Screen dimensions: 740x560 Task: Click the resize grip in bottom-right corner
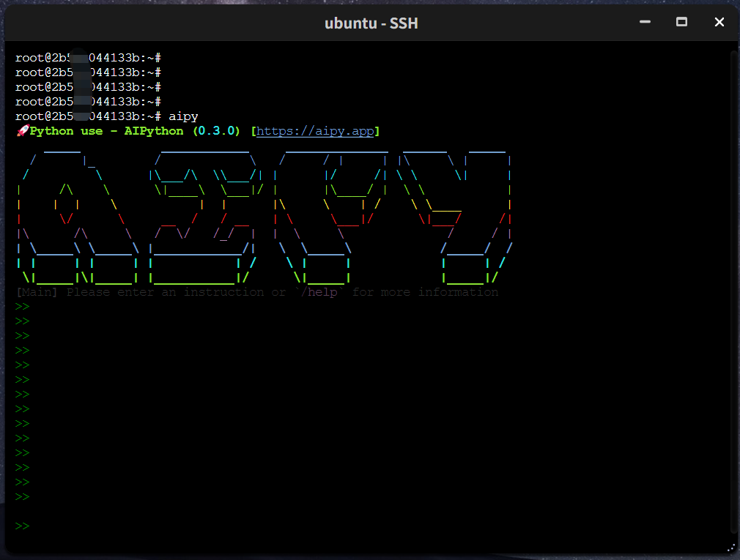(x=730, y=548)
